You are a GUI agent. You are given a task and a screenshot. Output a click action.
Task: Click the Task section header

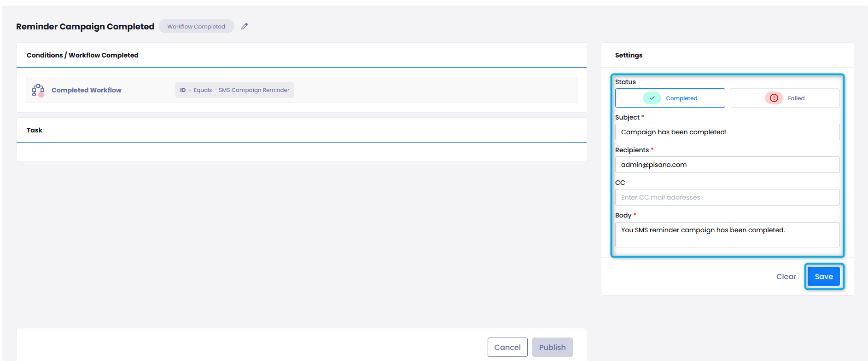click(x=35, y=130)
